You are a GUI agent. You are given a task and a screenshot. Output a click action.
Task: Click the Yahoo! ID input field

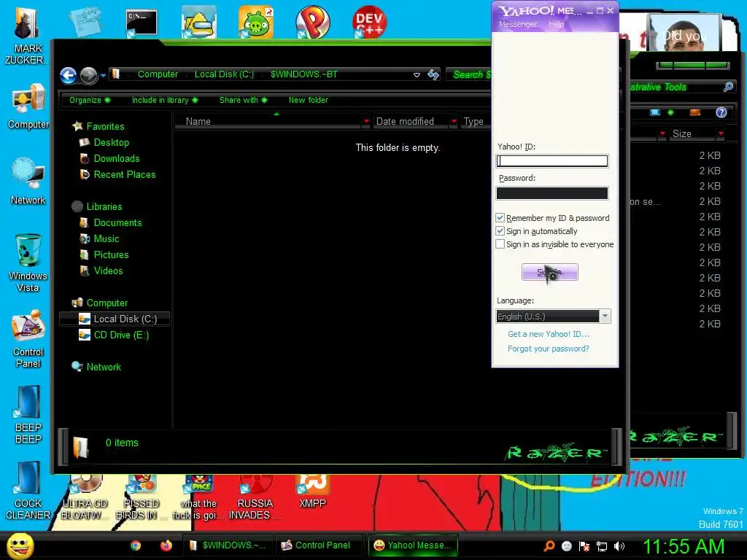[x=551, y=161]
